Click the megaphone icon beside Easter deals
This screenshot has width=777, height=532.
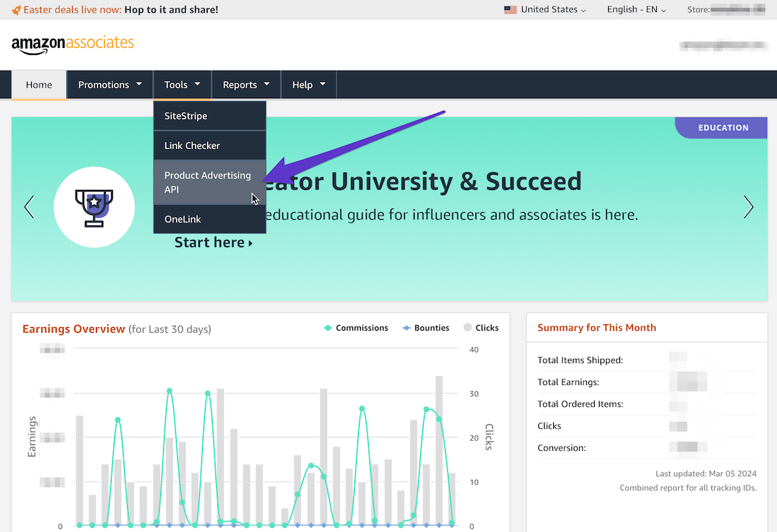point(16,10)
